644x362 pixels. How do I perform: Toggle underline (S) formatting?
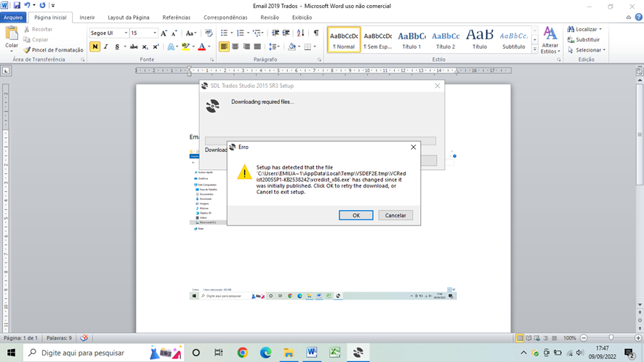coord(117,47)
